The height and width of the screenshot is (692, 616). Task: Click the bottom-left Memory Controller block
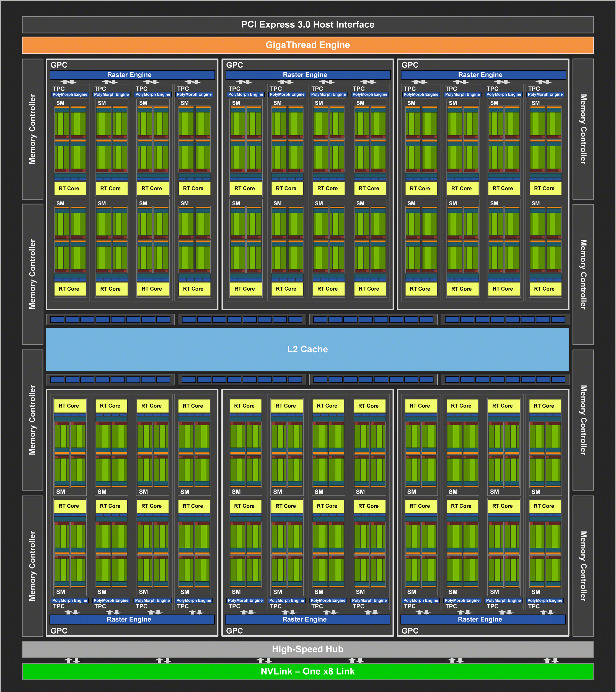coord(32,566)
